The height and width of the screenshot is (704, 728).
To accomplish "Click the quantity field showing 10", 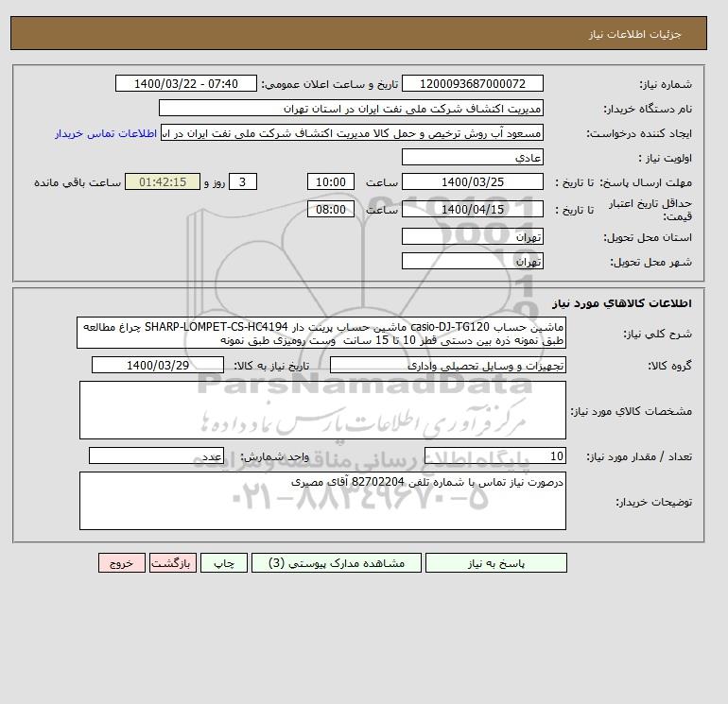I will click(494, 456).
